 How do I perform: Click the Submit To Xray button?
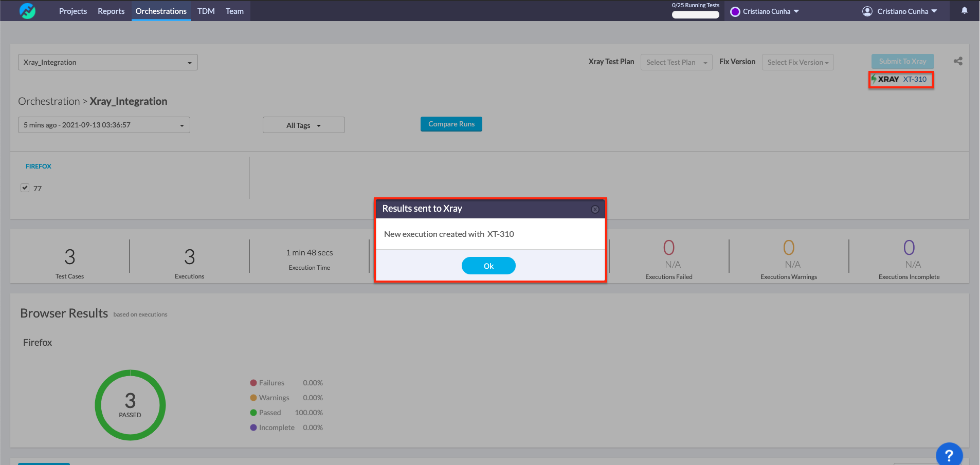pos(902,61)
